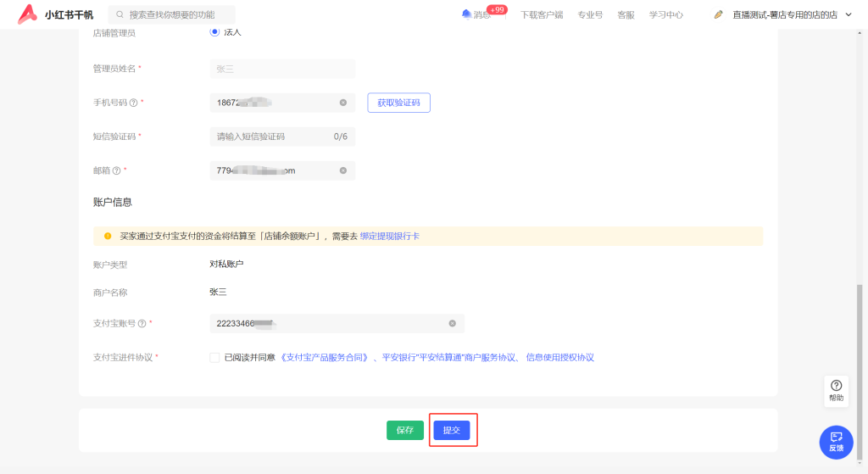Image resolution: width=868 pixels, height=474 pixels.
Task: Click the 支付宝进件协议 label
Action: 123,358
